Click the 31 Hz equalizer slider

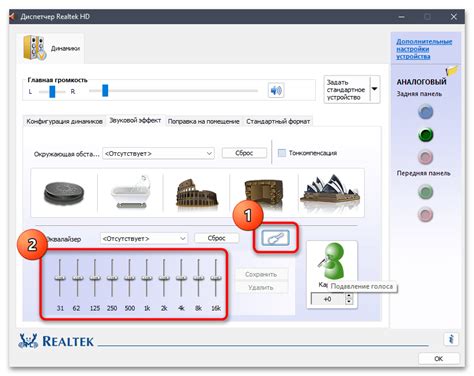click(x=60, y=278)
